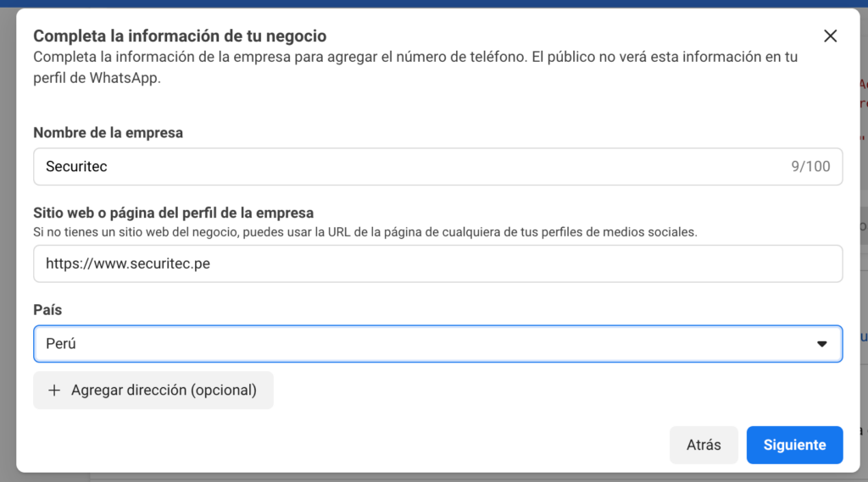Click the helper text about social media URL
Image resolution: width=868 pixels, height=482 pixels.
click(x=364, y=232)
